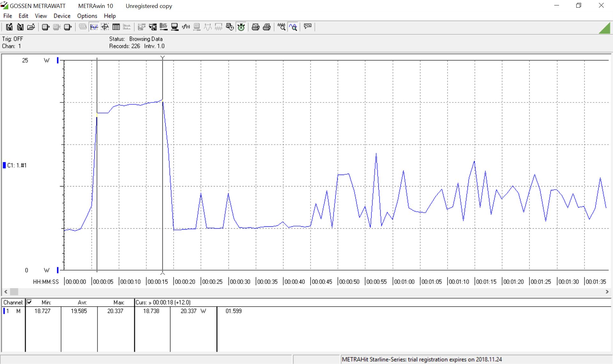613x364 pixels.
Task: Click the first printer icon
Action: (255, 27)
